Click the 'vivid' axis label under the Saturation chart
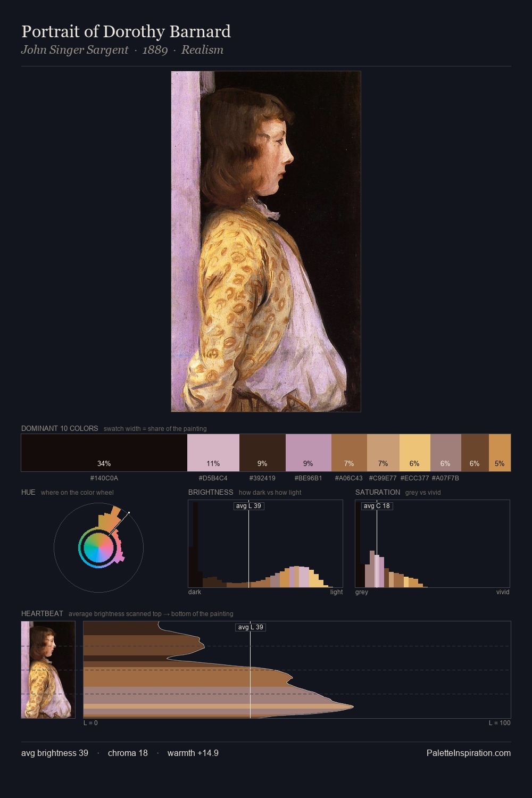 (503, 592)
